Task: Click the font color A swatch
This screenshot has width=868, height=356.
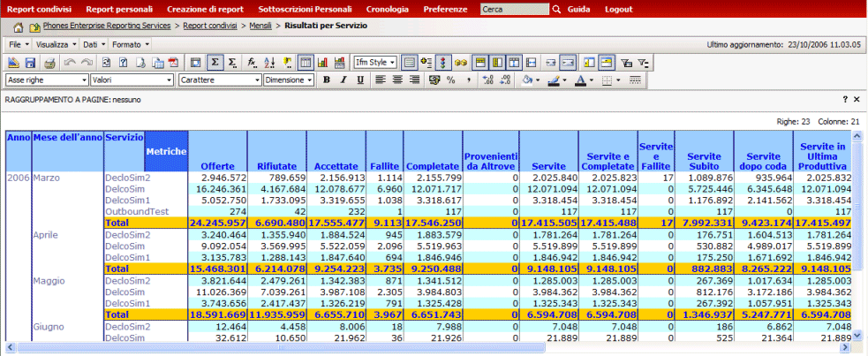Action: click(580, 80)
